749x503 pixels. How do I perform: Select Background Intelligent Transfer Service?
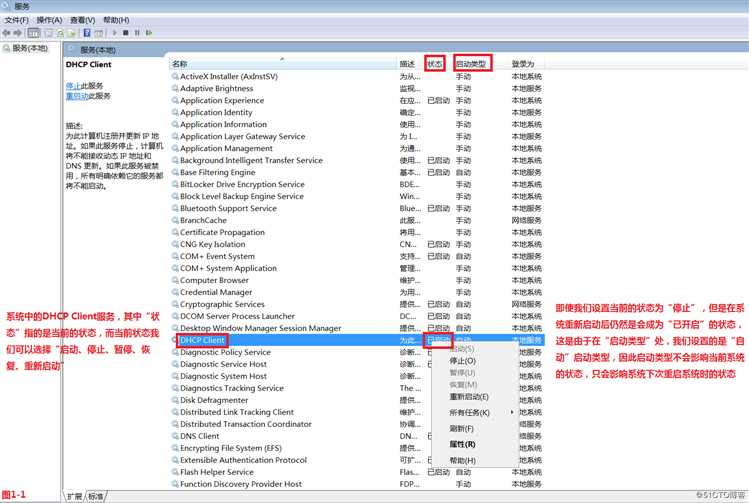[251, 161]
